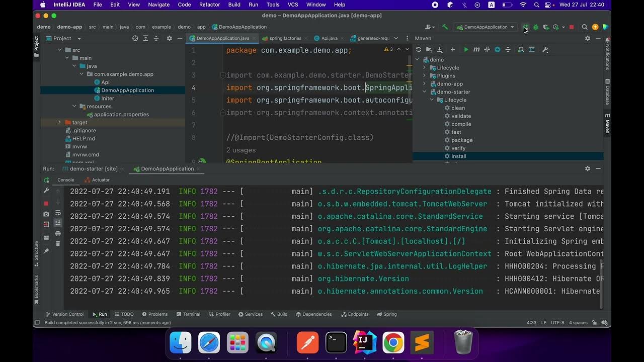Click the 4 spaces indent status bar entry
Viewport: 644px width, 362px height.
[577, 323]
